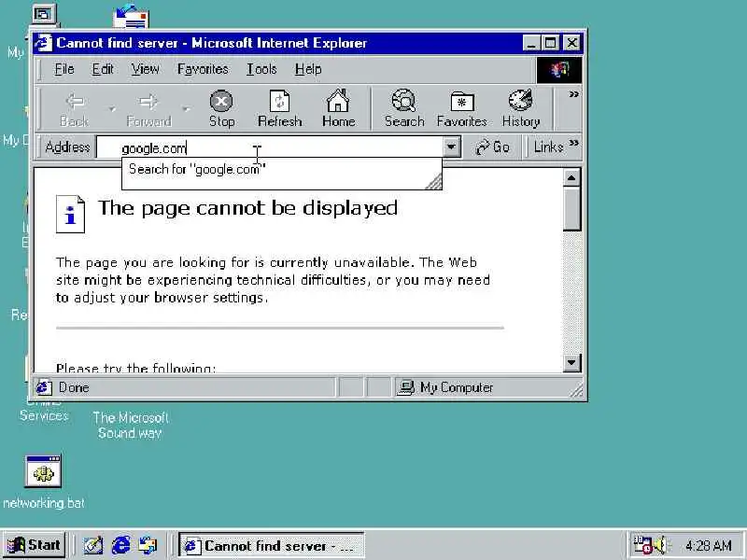Open the volume speaker tray icon
This screenshot has height=560, width=747.
pyautogui.click(x=660, y=545)
